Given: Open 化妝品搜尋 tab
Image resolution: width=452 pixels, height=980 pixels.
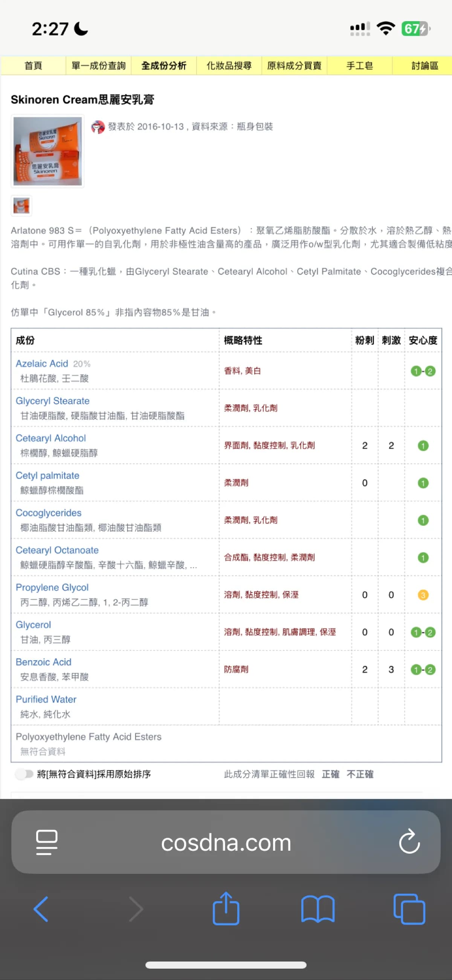Looking at the screenshot, I should click(229, 66).
